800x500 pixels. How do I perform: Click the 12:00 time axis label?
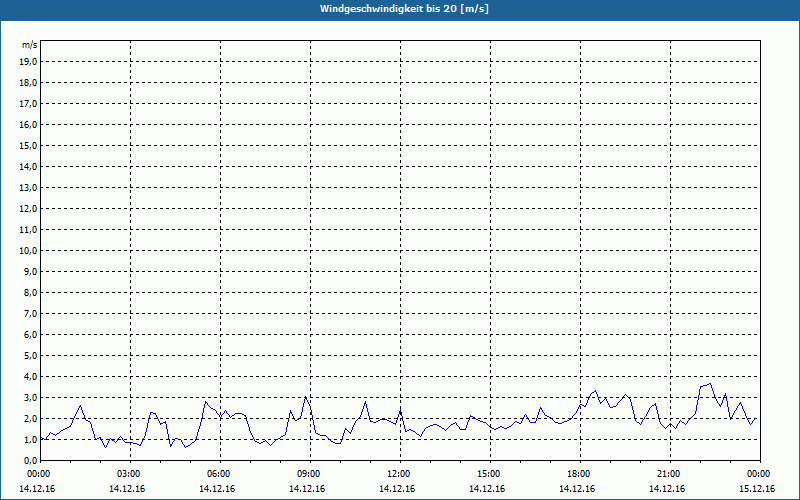tap(399, 474)
